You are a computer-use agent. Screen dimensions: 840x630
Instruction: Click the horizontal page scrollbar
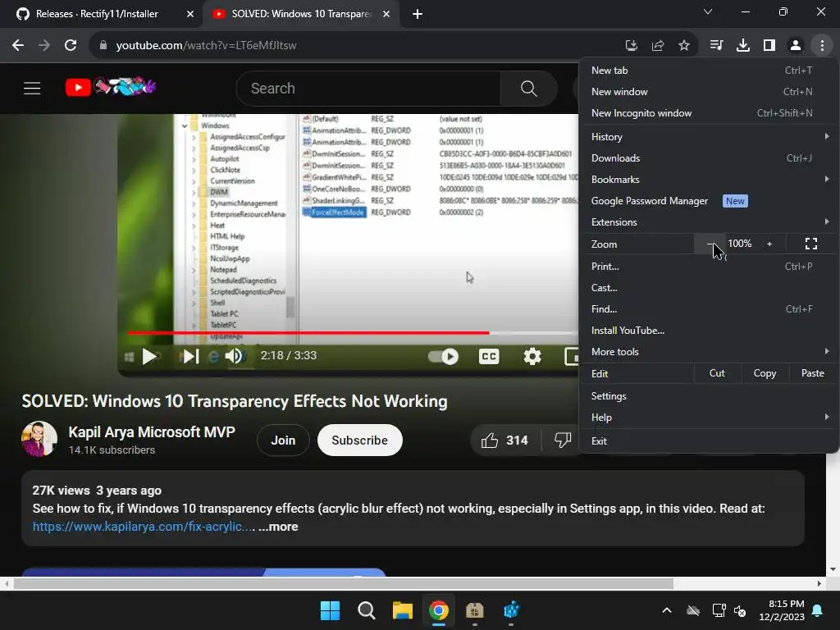click(x=343, y=583)
